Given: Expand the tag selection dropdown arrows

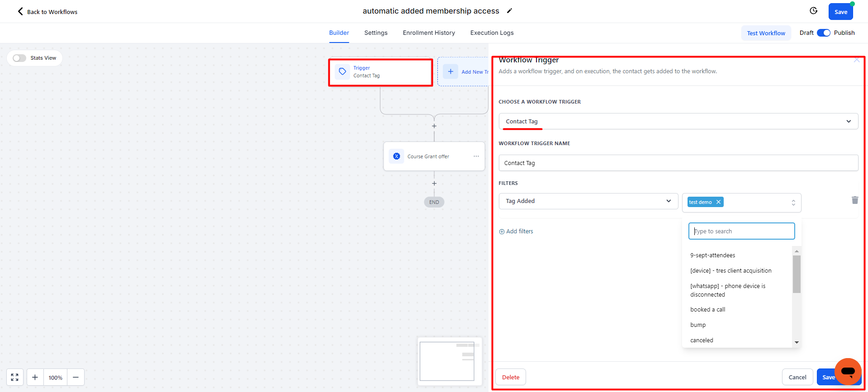Looking at the screenshot, I should coord(793,203).
